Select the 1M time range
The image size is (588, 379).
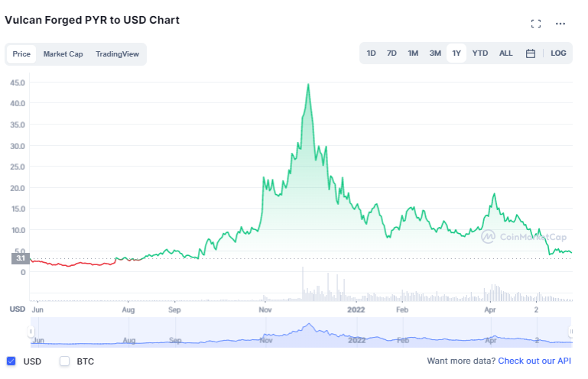point(413,53)
